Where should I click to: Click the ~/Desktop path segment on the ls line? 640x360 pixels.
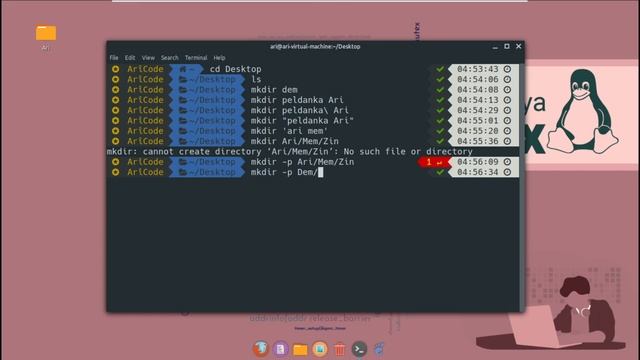pyautogui.click(x=207, y=79)
